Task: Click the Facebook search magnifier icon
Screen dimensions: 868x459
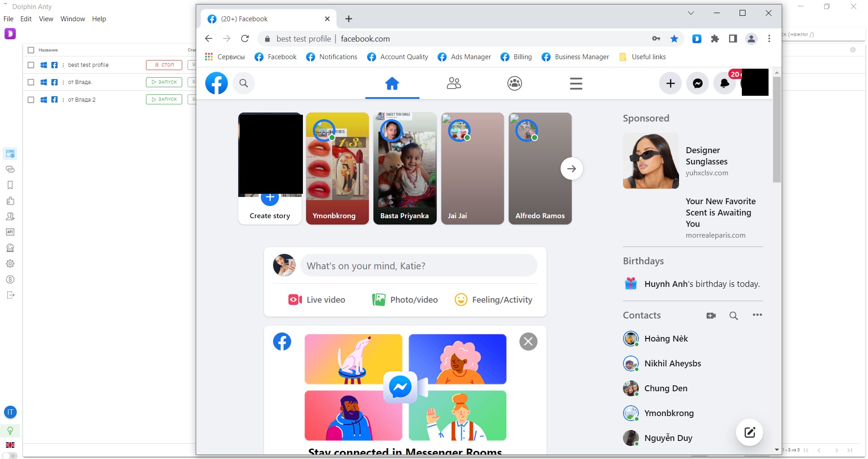Action: pyautogui.click(x=244, y=84)
